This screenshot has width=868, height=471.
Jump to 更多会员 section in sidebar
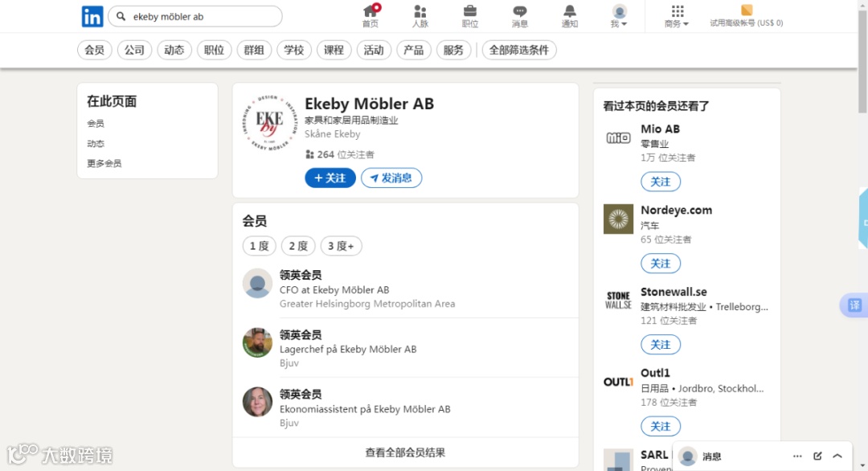click(x=104, y=163)
